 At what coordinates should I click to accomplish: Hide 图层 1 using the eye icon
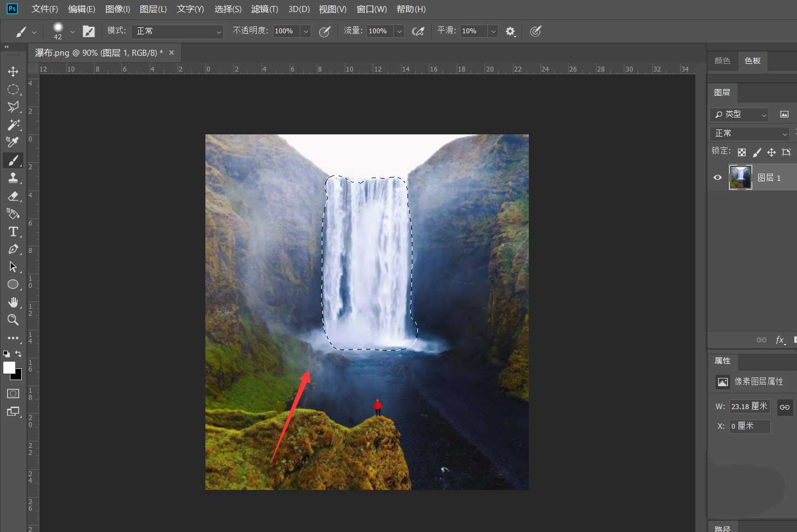click(718, 178)
